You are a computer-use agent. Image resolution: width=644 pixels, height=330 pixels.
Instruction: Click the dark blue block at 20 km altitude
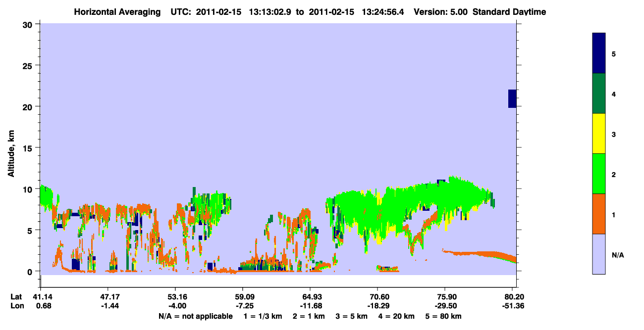(512, 98)
